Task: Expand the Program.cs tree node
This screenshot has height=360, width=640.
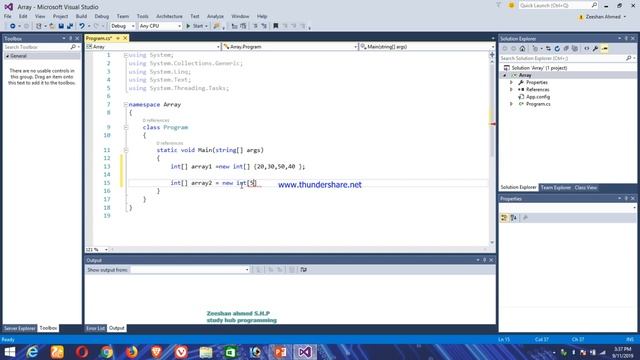Action: (x=511, y=104)
